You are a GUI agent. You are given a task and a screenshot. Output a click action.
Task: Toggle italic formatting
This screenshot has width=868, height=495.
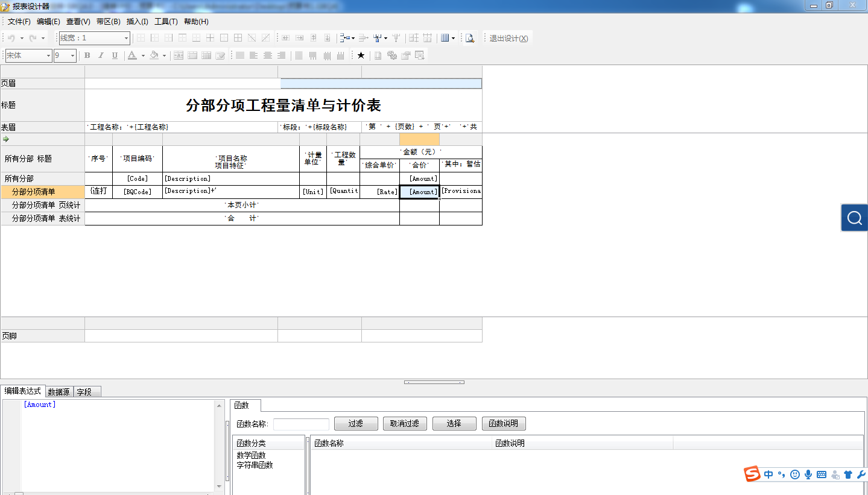[101, 55]
